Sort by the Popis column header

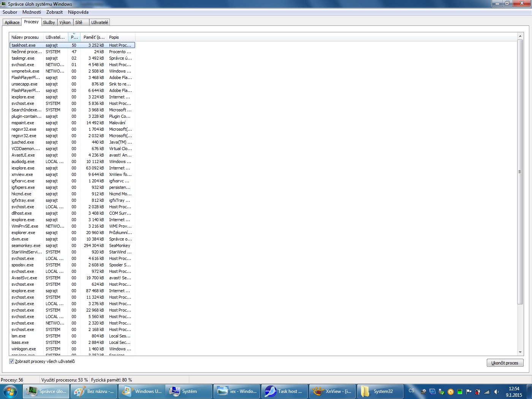click(x=121, y=37)
